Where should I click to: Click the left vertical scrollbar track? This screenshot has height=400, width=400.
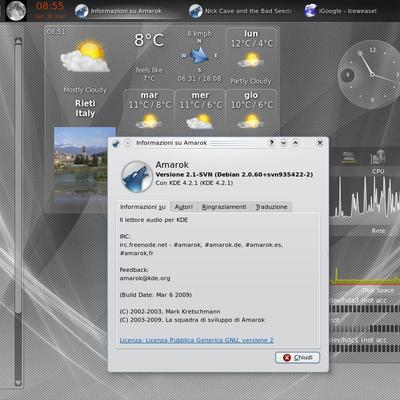[18, 212]
